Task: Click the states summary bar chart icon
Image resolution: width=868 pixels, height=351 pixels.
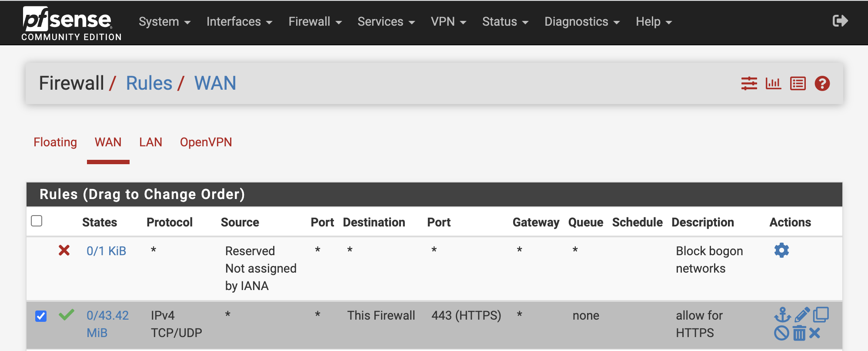Action: 774,83
